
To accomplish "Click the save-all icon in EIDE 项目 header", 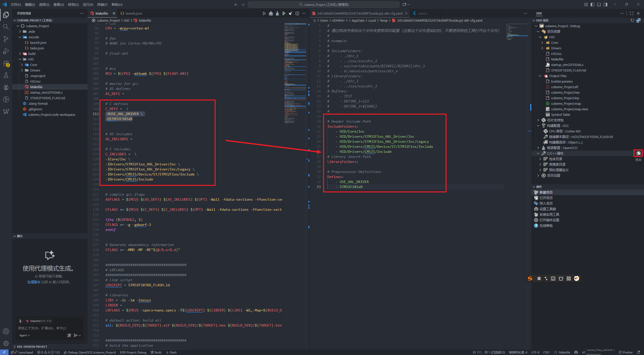I will point(638,20).
